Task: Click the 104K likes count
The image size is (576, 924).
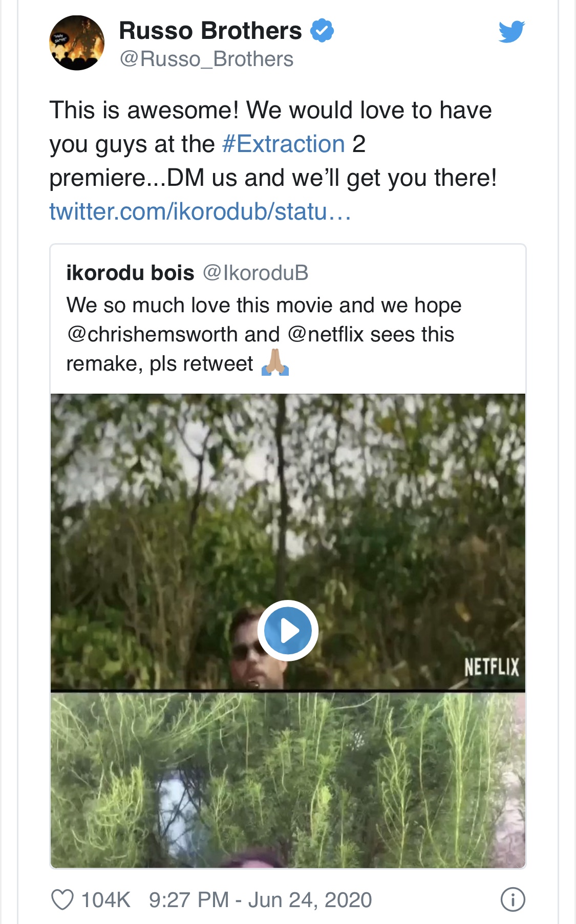Action: tap(106, 899)
